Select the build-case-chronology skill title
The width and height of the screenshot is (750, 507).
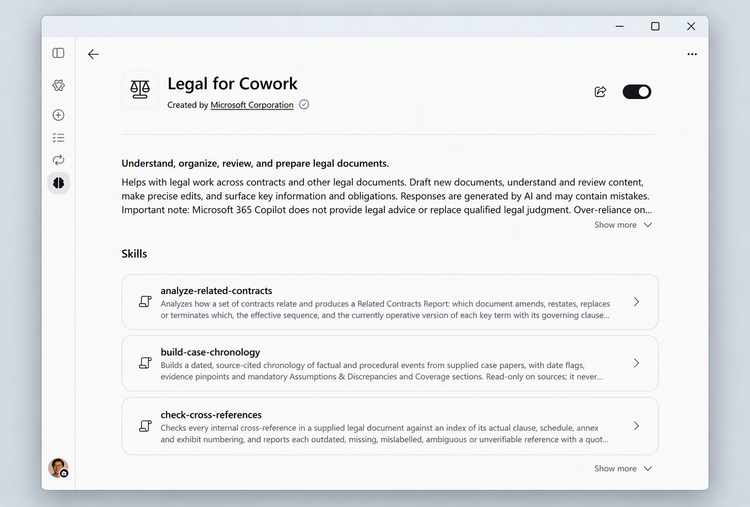click(210, 353)
